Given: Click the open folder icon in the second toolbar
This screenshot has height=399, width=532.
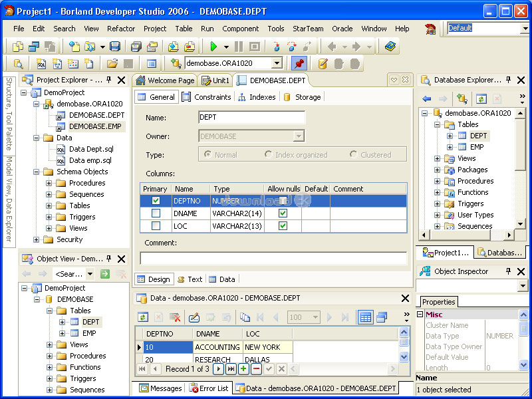Looking at the screenshot, I should point(112,63).
